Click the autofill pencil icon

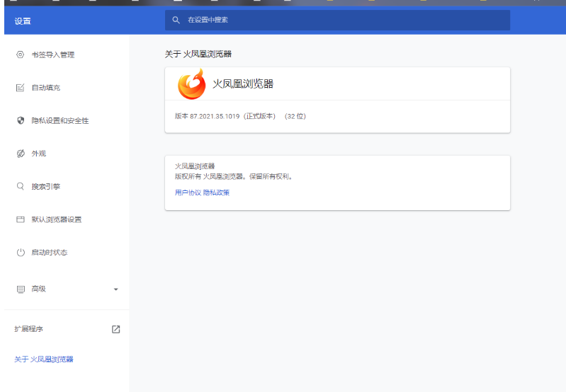[21, 88]
